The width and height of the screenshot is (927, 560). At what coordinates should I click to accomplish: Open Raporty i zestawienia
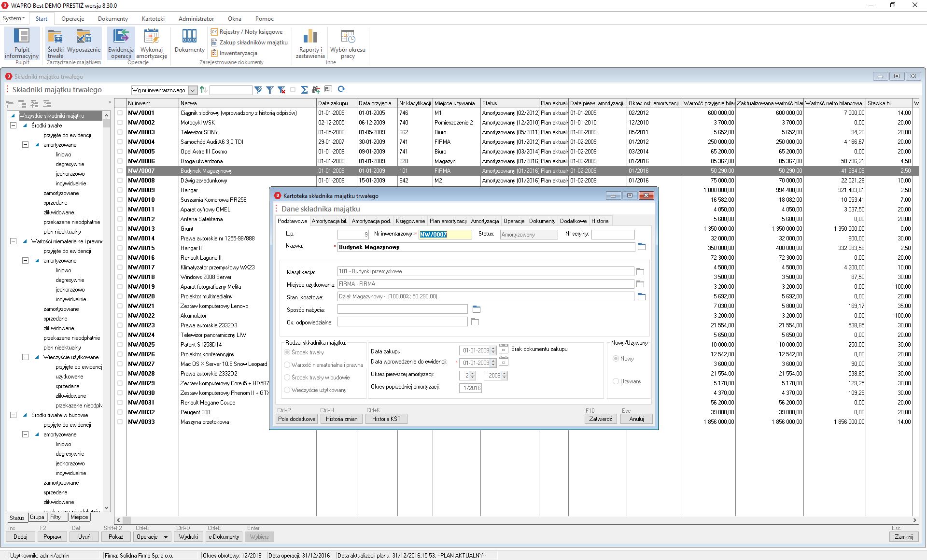[310, 42]
